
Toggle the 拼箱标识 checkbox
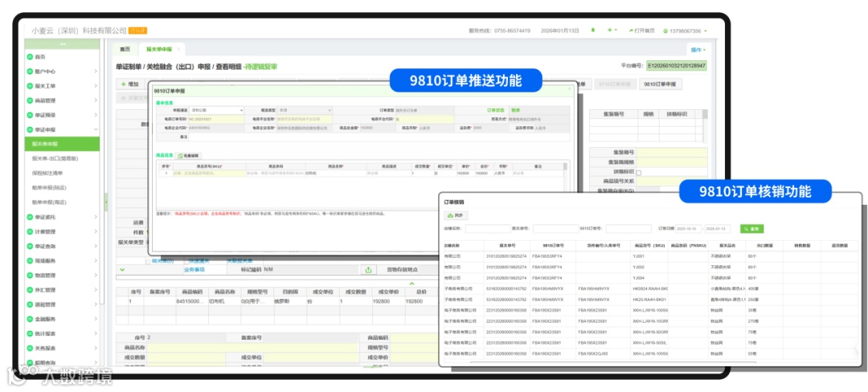pos(639,173)
